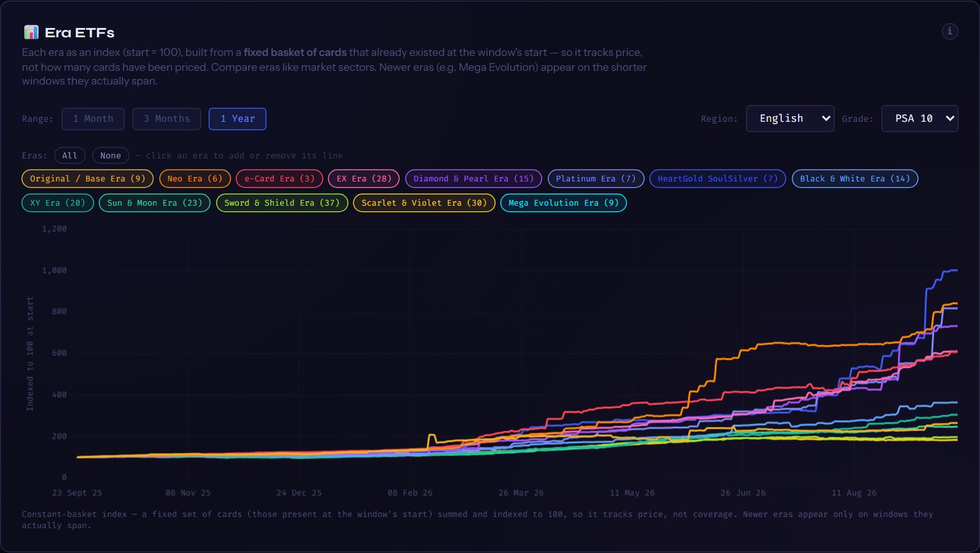980x553 pixels.
Task: Toggle the EX Era (28) line
Action: [364, 178]
